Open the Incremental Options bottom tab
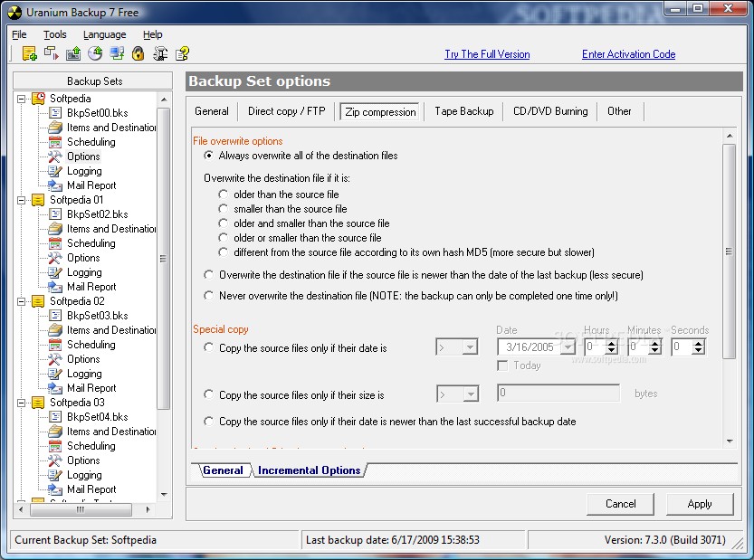 310,470
